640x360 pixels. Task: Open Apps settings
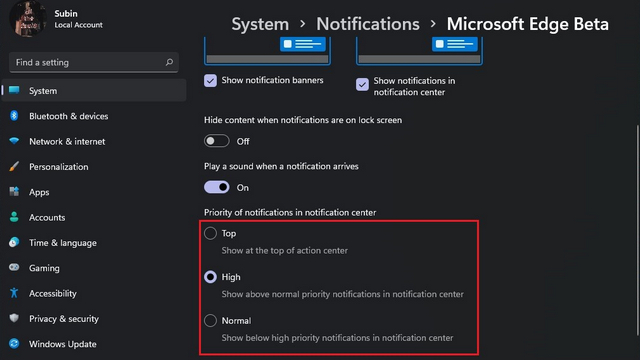click(x=94, y=192)
